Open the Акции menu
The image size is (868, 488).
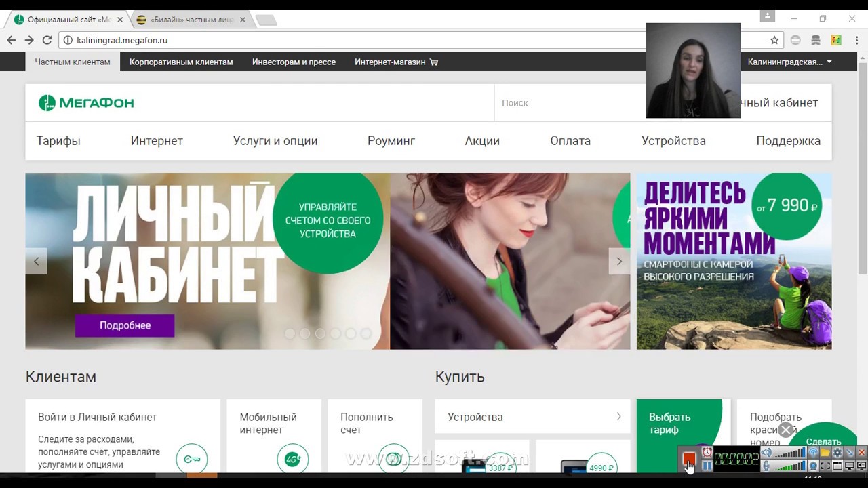[482, 141]
